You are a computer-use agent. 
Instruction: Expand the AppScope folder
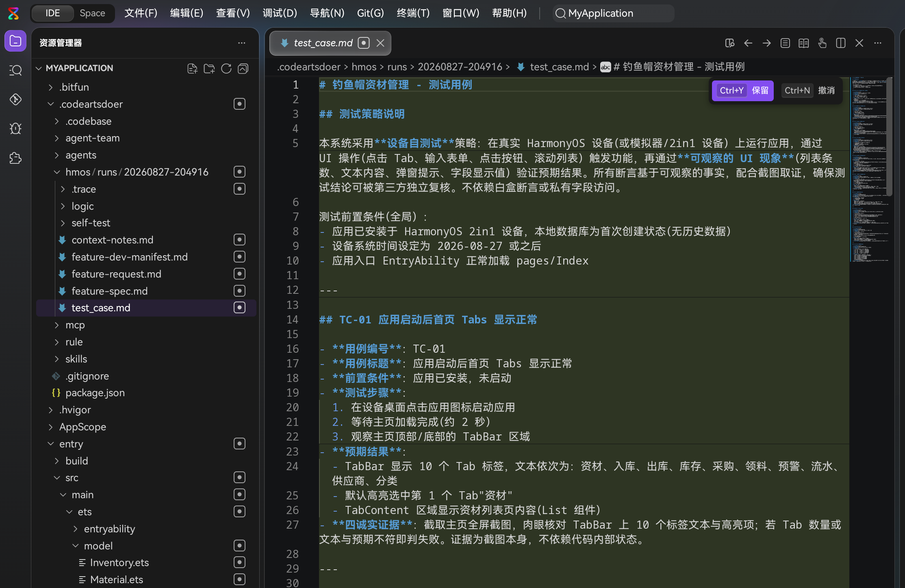[50, 427]
